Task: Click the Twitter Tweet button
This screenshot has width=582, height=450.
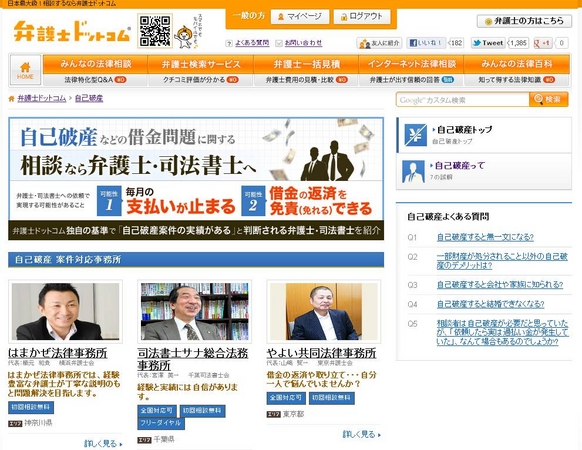Action: [x=488, y=43]
